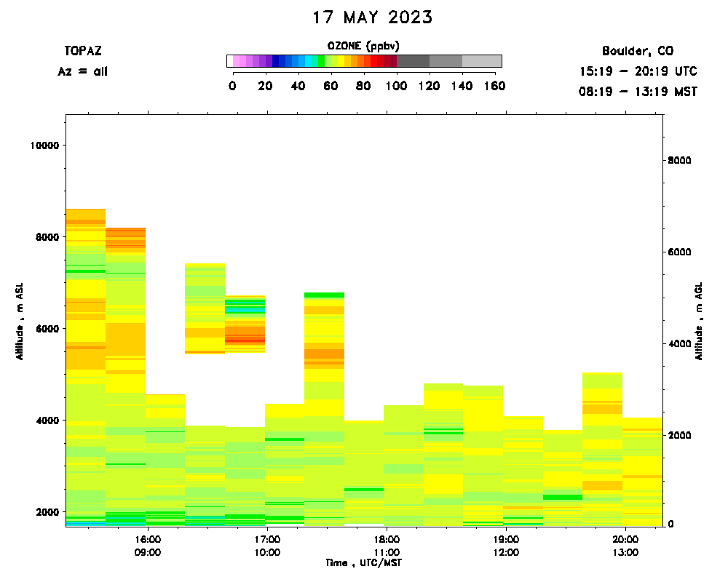The width and height of the screenshot is (728, 582).
Task: Click the 09:00 MST time label
Action: [x=148, y=552]
